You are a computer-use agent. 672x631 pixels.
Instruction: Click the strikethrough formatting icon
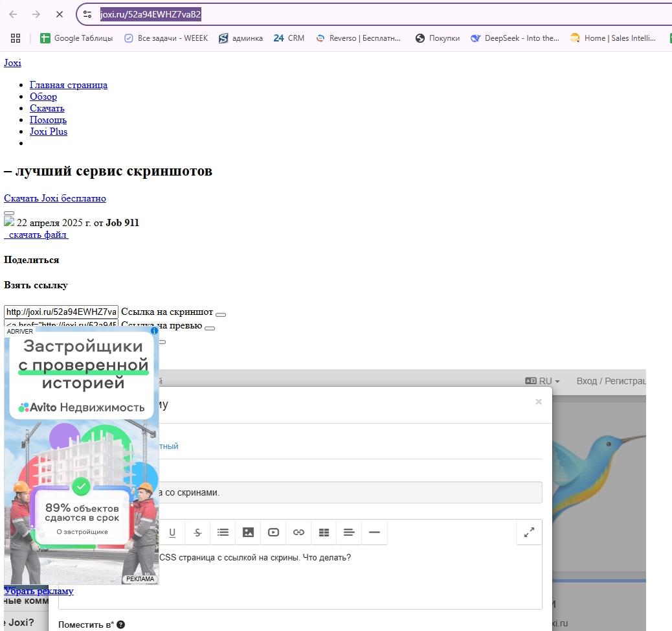pyautogui.click(x=197, y=533)
